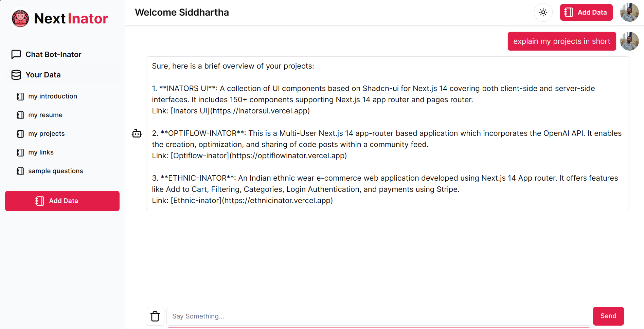644x329 pixels.
Task: Select Your Data section in sidebar
Action: [43, 75]
